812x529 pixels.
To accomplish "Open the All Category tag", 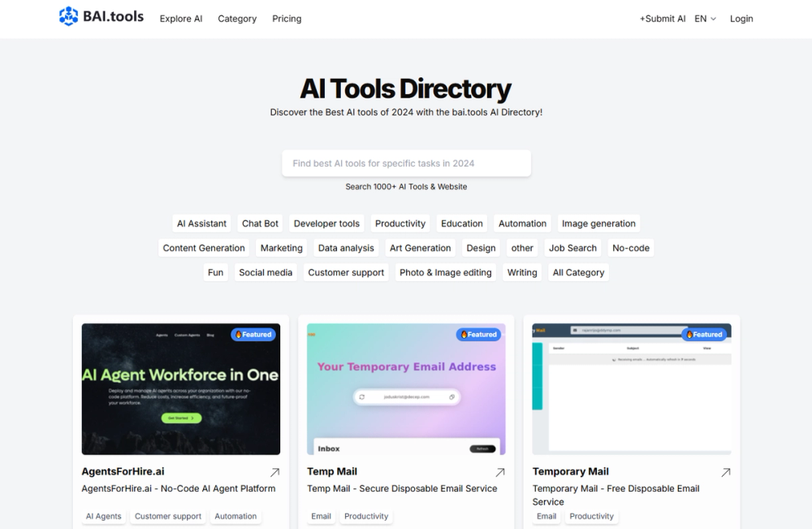I will tap(578, 272).
